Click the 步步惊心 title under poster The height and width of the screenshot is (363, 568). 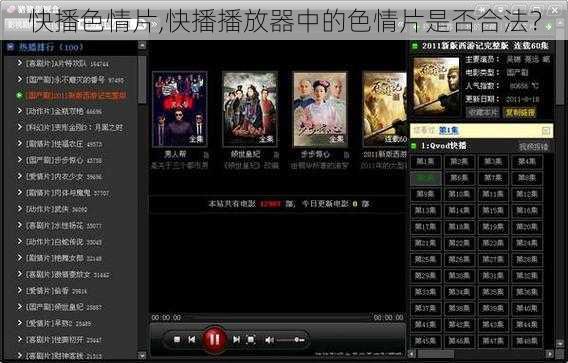pyautogui.click(x=316, y=154)
